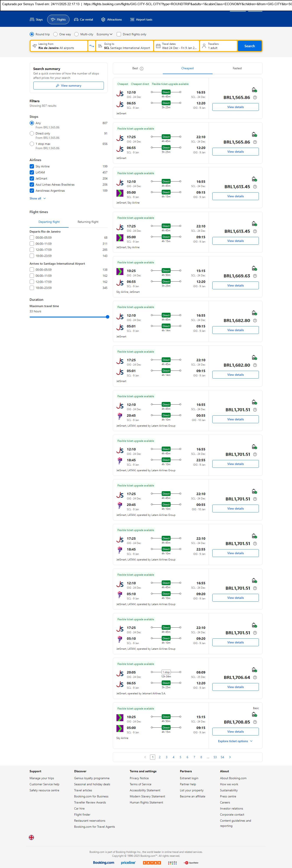Click the Leaving from Rio de Janeiro field
The height and width of the screenshot is (868, 292).
(59, 46)
